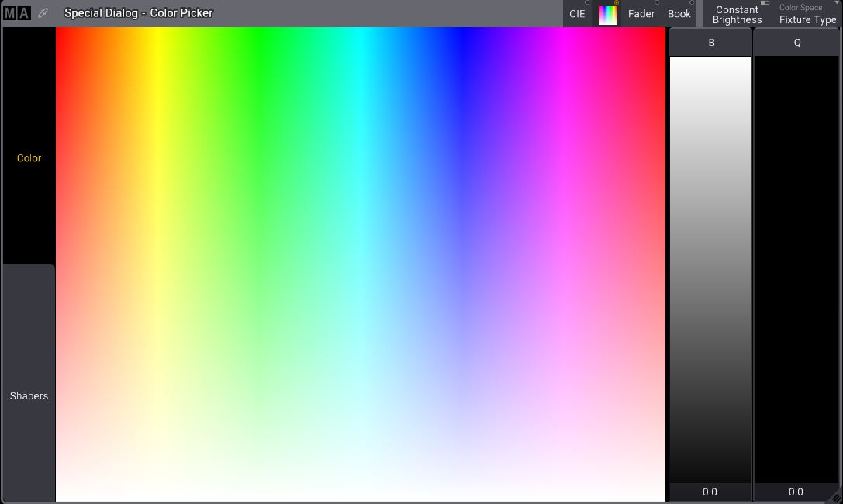843x504 pixels.
Task: Click the MA logo icon
Action: click(17, 13)
